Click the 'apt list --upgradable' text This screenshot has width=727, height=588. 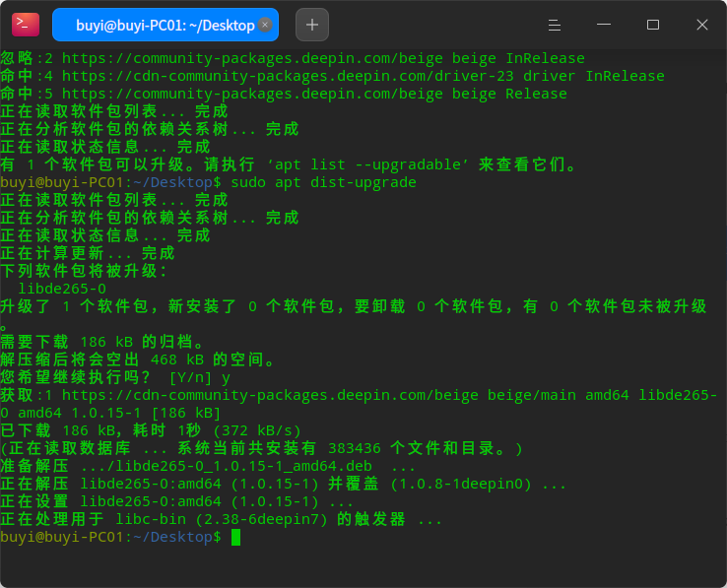(x=367, y=164)
